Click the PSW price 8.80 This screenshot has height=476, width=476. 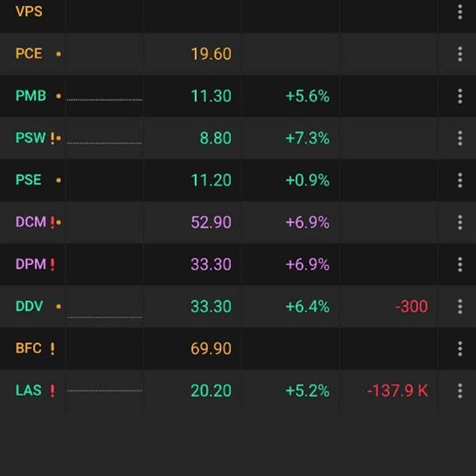[x=215, y=138]
